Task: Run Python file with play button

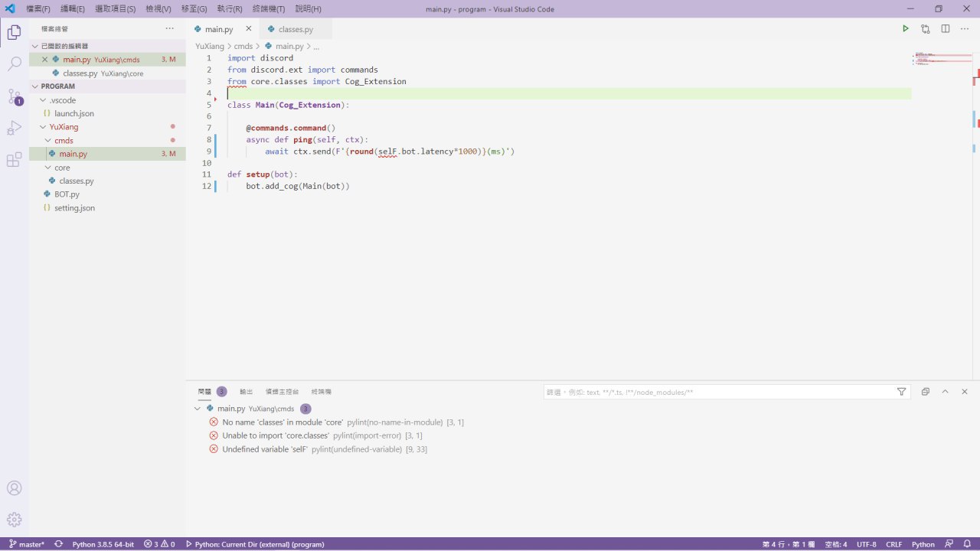Action: 905,29
